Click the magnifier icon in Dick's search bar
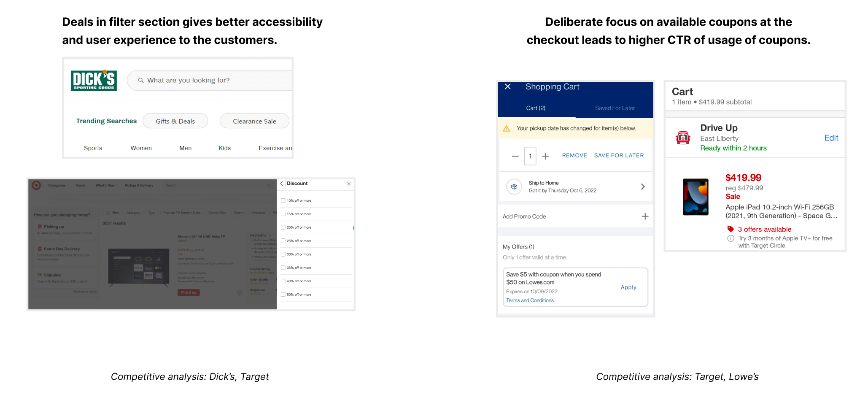The height and width of the screenshot is (411, 868). pyautogui.click(x=141, y=80)
